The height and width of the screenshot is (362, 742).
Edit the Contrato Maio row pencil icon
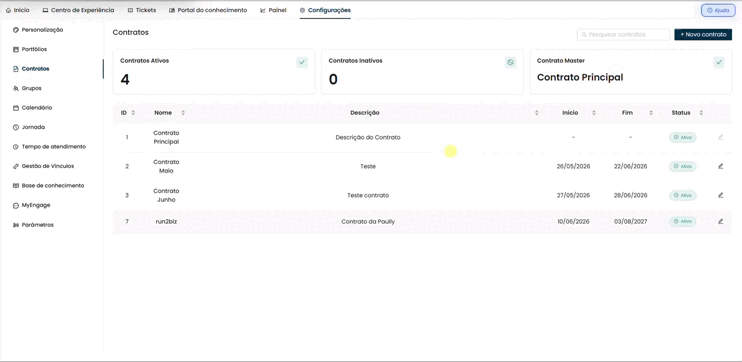(x=720, y=166)
